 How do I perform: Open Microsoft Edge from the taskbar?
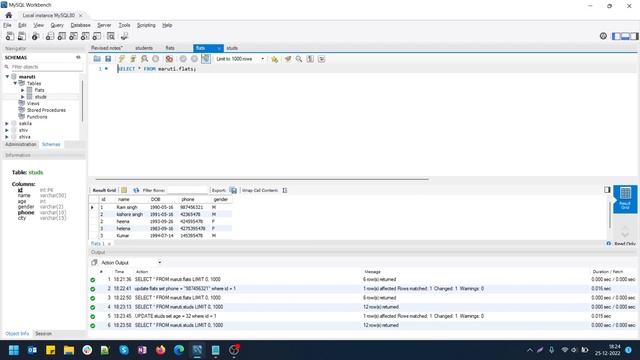coord(179,350)
